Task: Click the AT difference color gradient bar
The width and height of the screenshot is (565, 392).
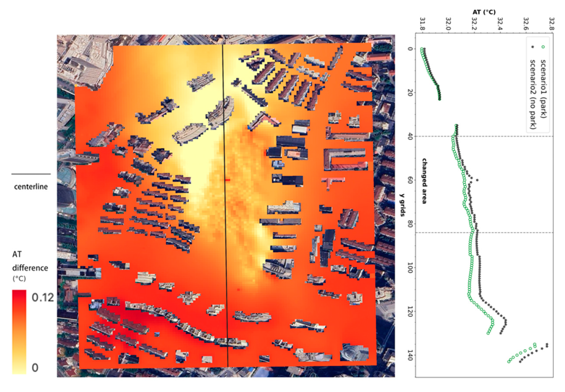Action: click(19, 332)
